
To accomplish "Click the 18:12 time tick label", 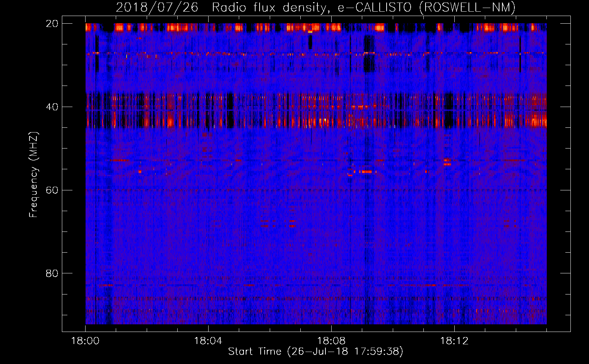I will point(454,341).
